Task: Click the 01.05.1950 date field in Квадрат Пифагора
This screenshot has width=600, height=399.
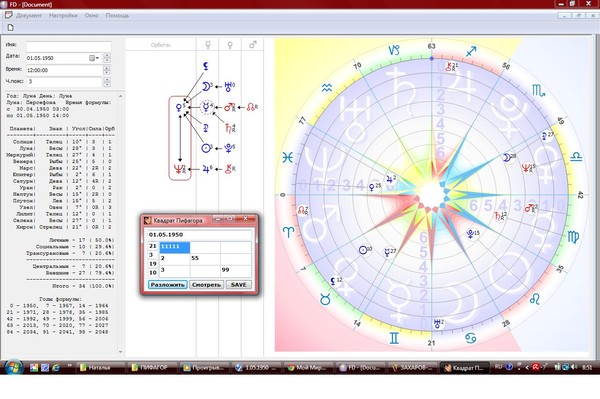Action: pos(200,235)
